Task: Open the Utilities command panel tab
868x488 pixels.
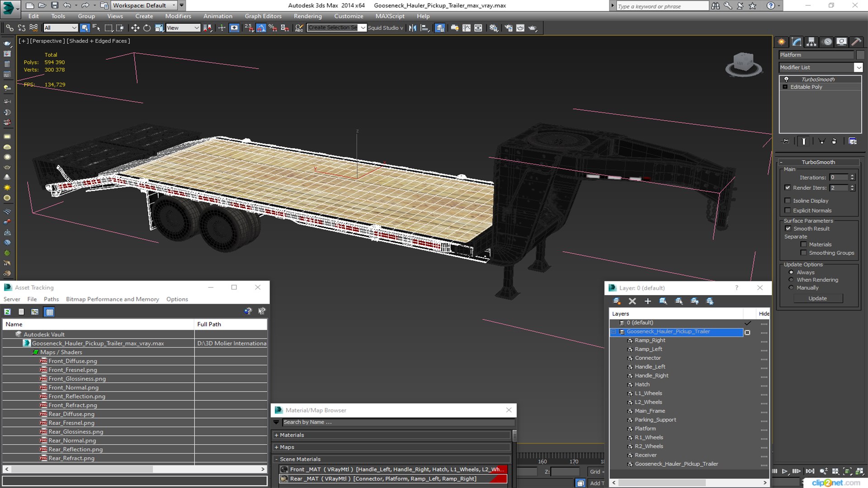Action: pyautogui.click(x=856, y=42)
